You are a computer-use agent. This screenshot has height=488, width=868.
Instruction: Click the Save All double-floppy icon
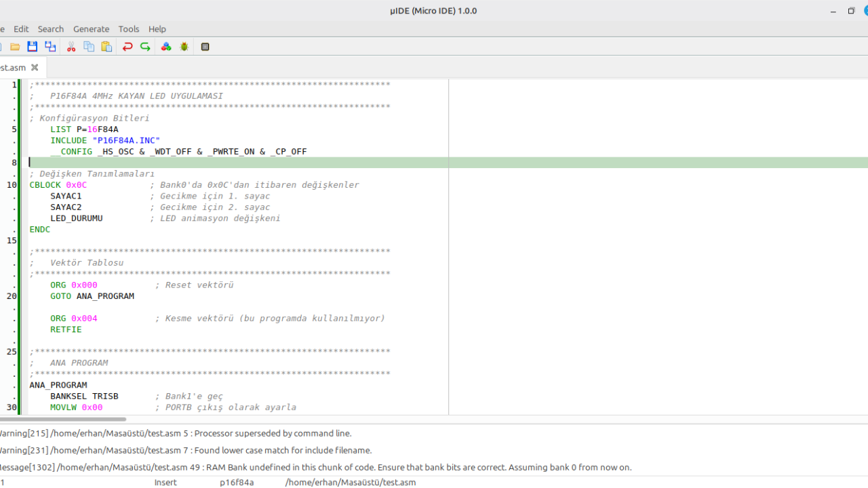(x=50, y=47)
